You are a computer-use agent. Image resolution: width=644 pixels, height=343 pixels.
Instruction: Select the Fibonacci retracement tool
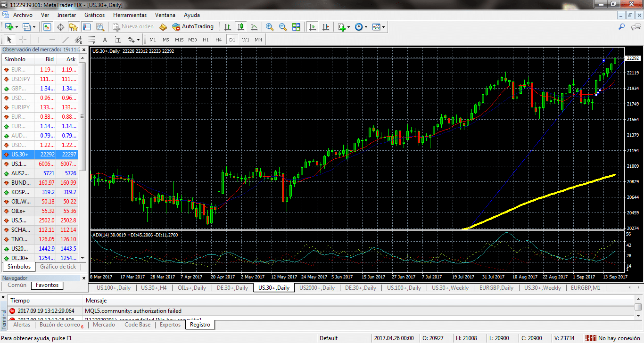(92, 40)
